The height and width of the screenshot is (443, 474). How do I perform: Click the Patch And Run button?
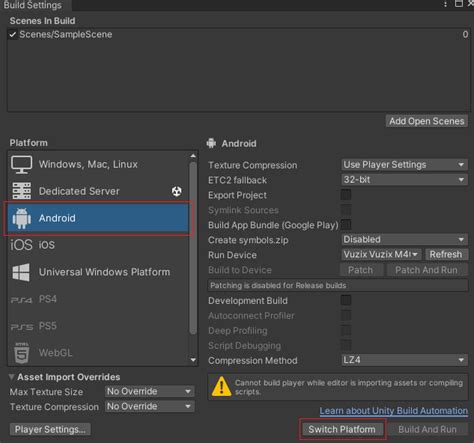[426, 270]
